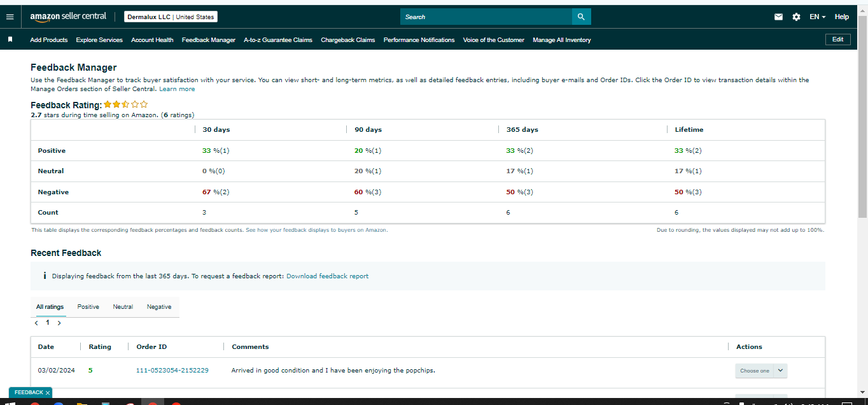Screen dimensions: 868x405
Task: Switch to the Negative tab
Action: pyautogui.click(x=159, y=307)
